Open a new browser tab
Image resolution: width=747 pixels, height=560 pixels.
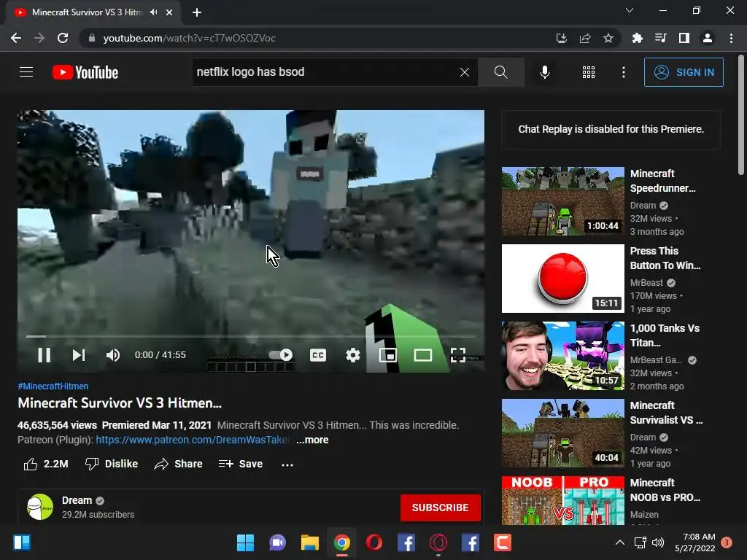(197, 12)
